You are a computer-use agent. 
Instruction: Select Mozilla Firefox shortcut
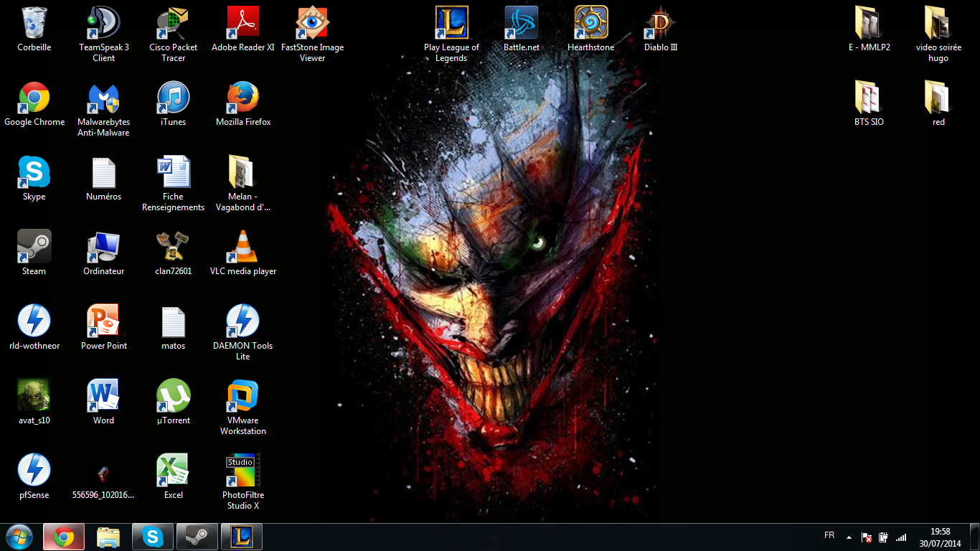[242, 98]
